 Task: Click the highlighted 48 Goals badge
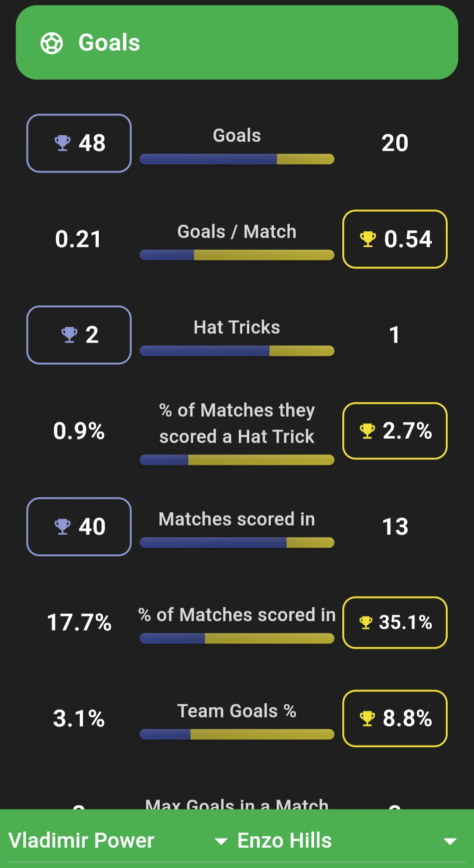[79, 143]
